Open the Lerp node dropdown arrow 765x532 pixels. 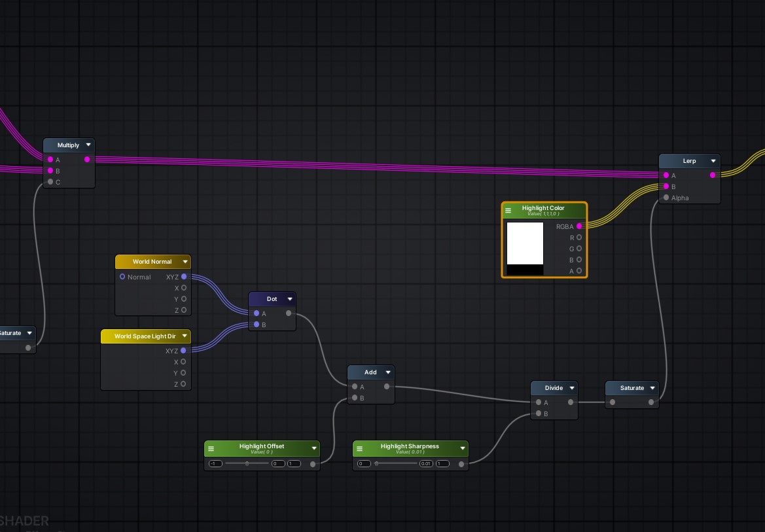point(713,161)
